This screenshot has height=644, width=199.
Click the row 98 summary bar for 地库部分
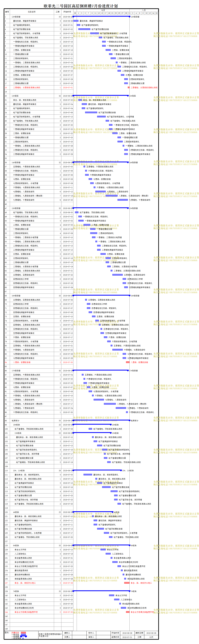[x=101, y=420]
